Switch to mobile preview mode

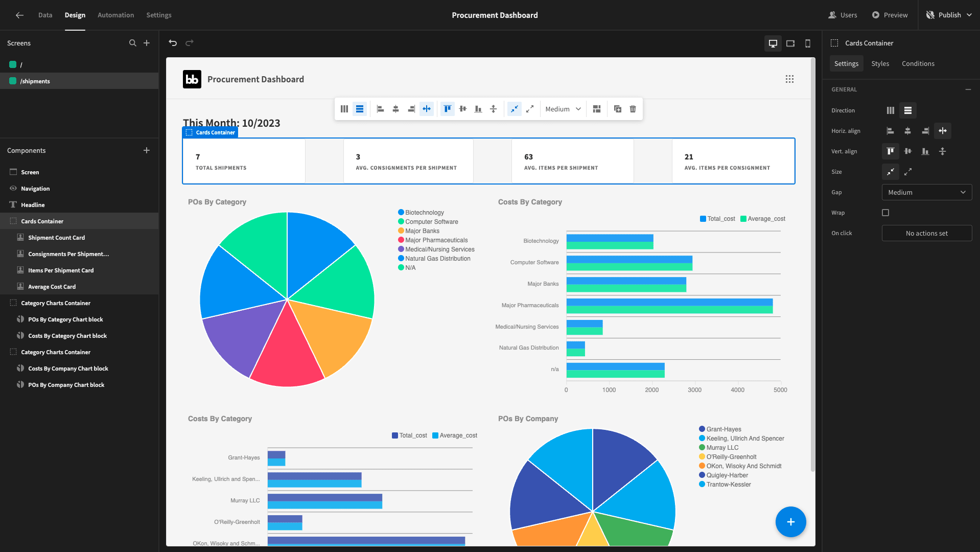[x=808, y=43]
